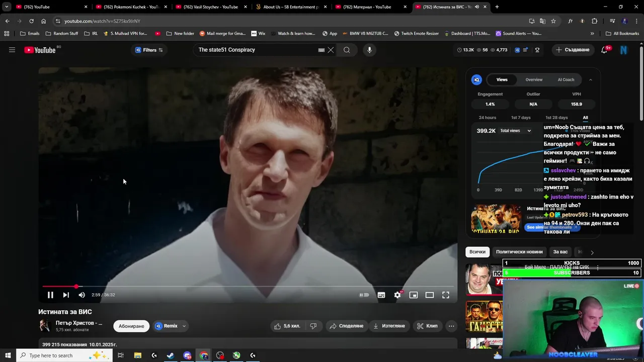Open the Chrome media controls icon

pyautogui.click(x=612, y=21)
